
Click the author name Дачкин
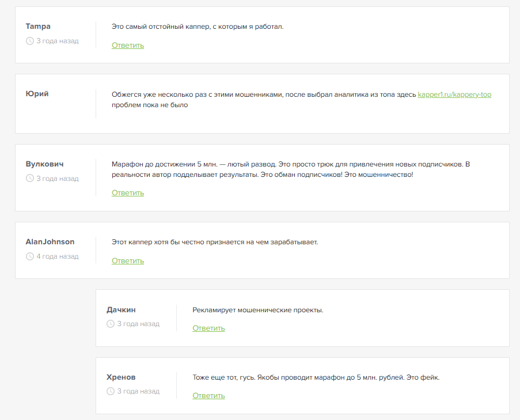tap(121, 309)
